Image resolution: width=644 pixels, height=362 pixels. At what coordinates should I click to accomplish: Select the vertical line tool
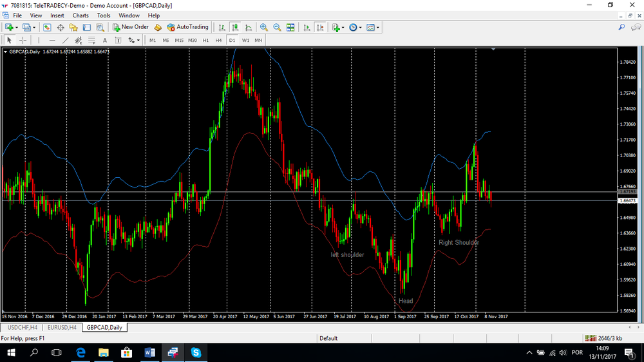click(x=39, y=41)
